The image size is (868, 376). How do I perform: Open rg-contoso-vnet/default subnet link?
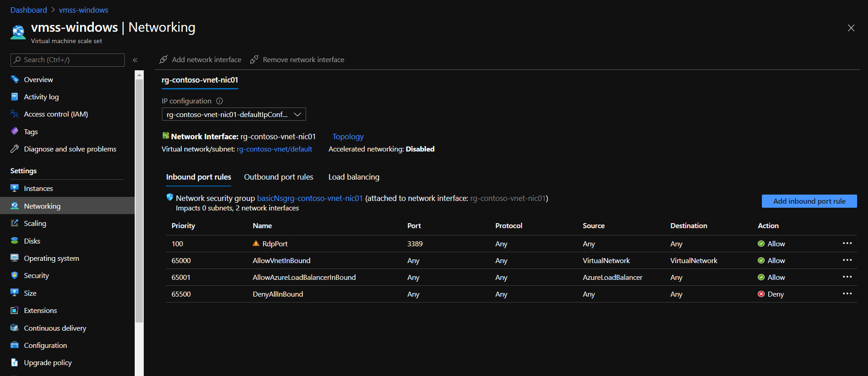[x=274, y=149]
